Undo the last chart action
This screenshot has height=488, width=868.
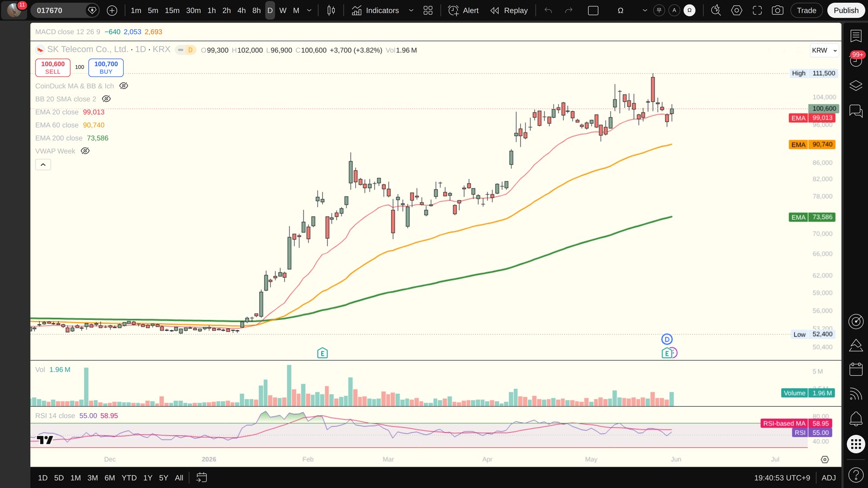click(x=548, y=10)
